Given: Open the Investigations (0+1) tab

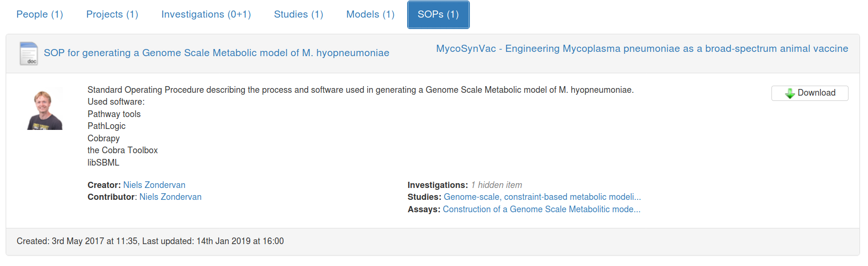Looking at the screenshot, I should [206, 14].
